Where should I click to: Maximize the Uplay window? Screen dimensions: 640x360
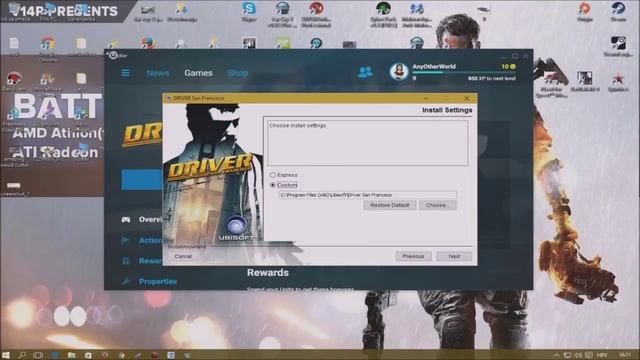pos(515,56)
